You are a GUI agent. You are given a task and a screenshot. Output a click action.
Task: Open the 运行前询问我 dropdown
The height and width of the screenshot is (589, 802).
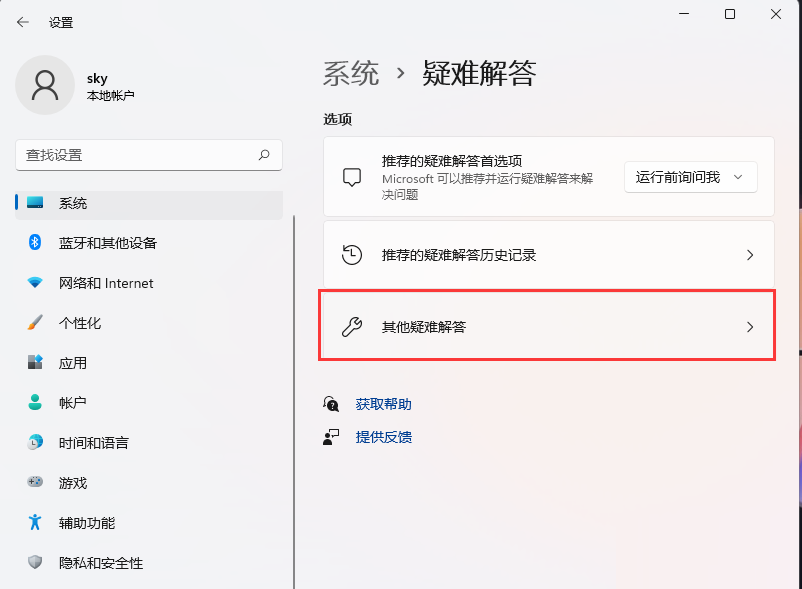coord(690,177)
